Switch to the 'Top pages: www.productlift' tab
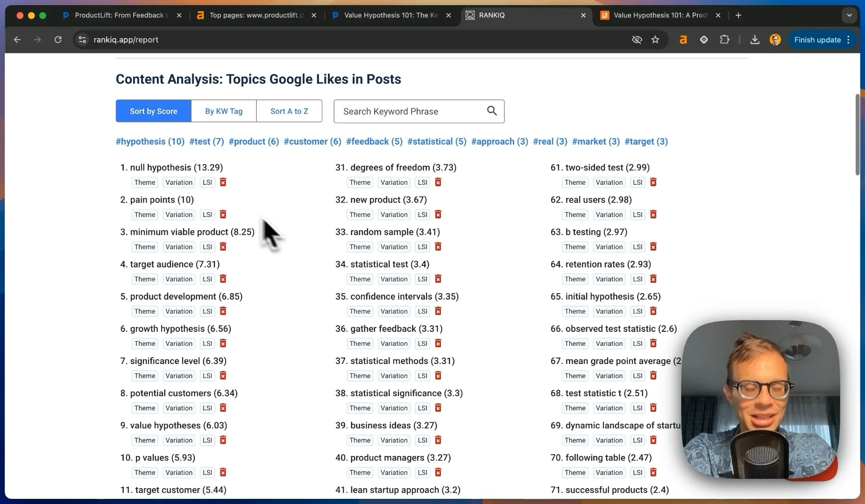This screenshot has height=504, width=865. [257, 15]
